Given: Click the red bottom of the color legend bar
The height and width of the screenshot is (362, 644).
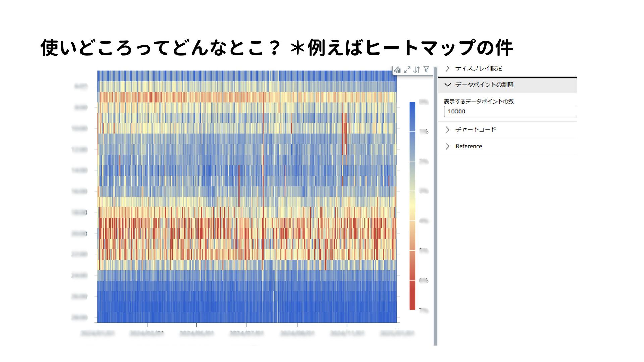Looking at the screenshot, I should click(412, 295).
